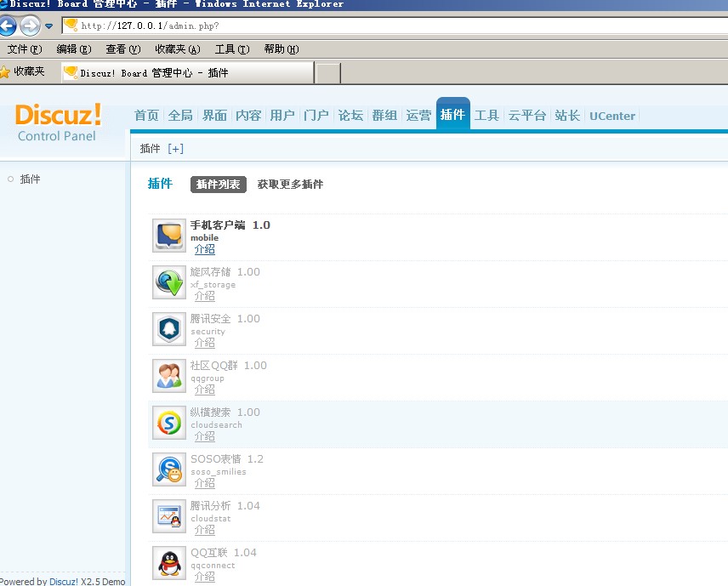Go to the 界面 admin section
The height and width of the screenshot is (586, 728).
pos(214,115)
